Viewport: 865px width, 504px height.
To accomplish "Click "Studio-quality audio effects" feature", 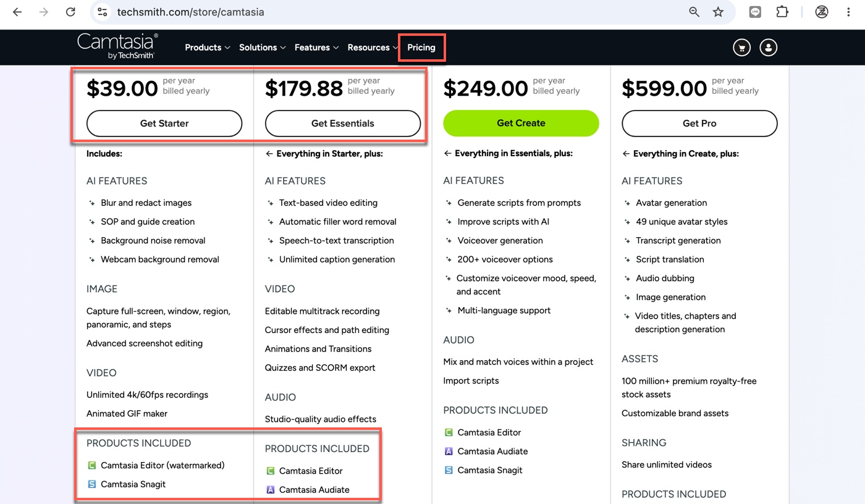I will [321, 419].
